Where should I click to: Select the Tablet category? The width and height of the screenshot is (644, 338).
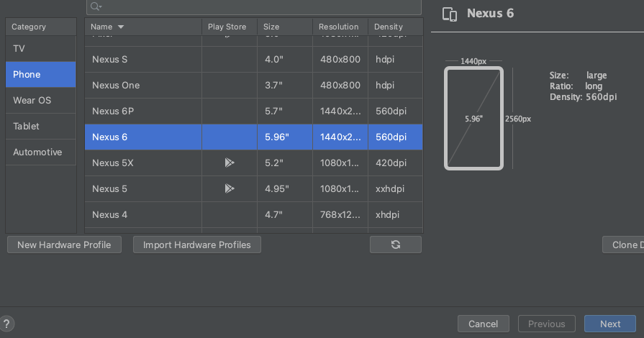(x=41, y=126)
